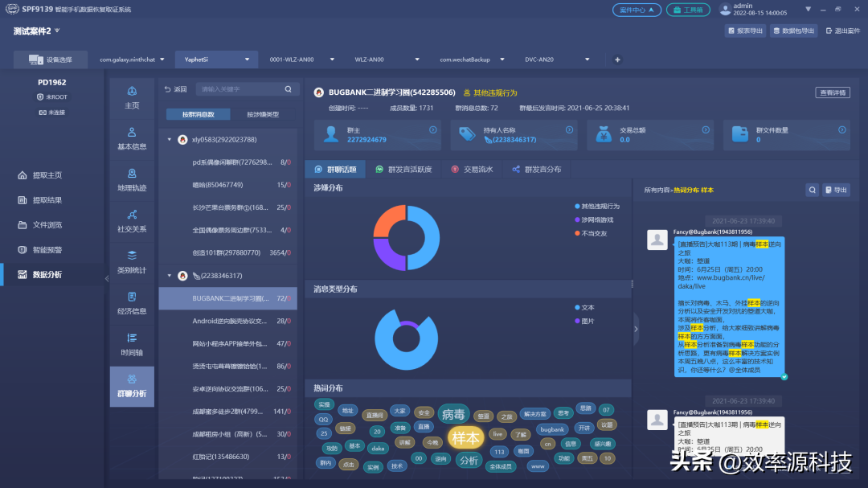
Task: Select the 按涉嫌类型 sort tab
Action: (263, 114)
